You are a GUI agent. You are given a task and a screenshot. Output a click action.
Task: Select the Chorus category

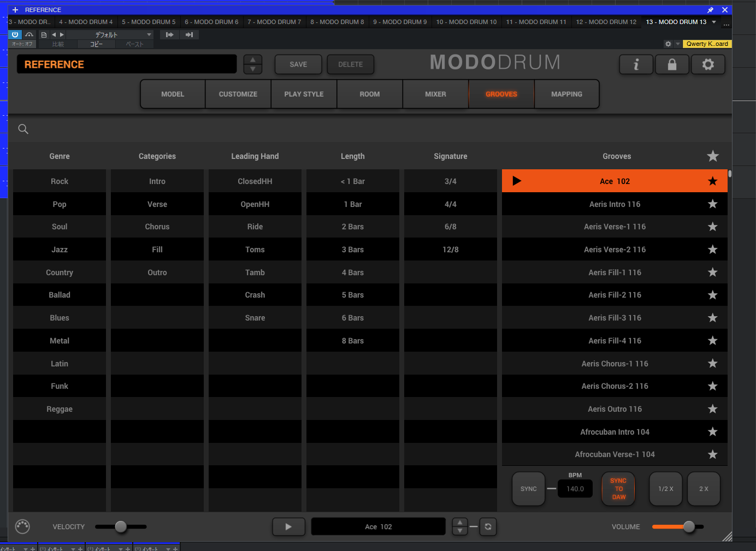[157, 227]
